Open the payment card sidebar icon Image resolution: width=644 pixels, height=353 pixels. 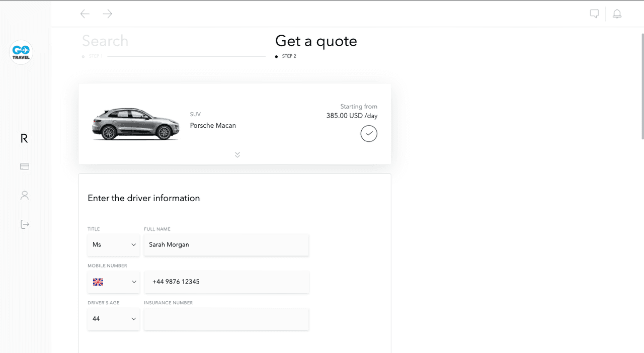click(x=25, y=166)
